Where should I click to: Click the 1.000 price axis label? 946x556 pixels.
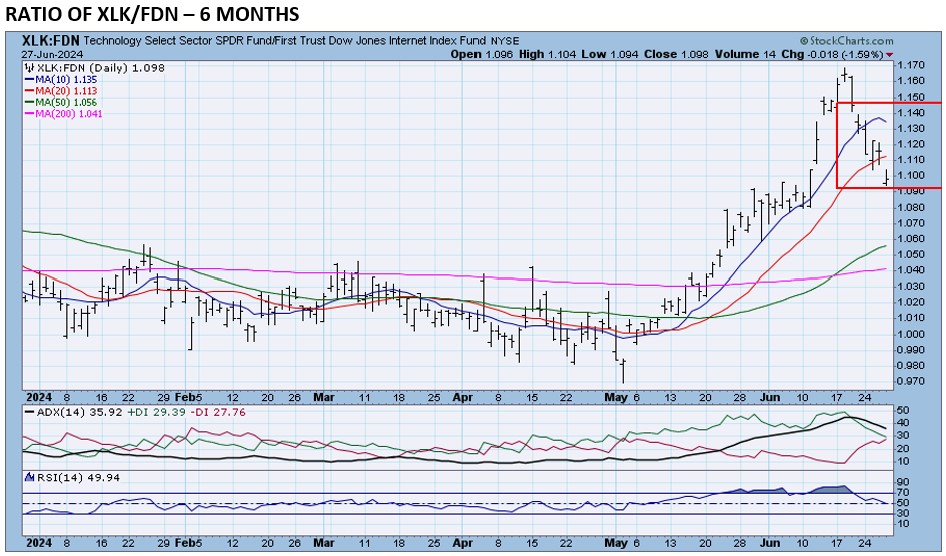(911, 334)
